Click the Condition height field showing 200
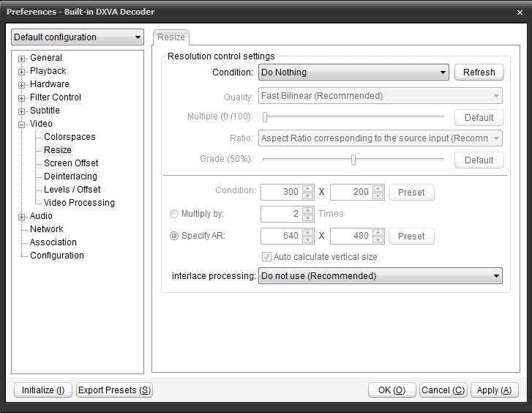This screenshot has width=532, height=413. tap(351, 192)
